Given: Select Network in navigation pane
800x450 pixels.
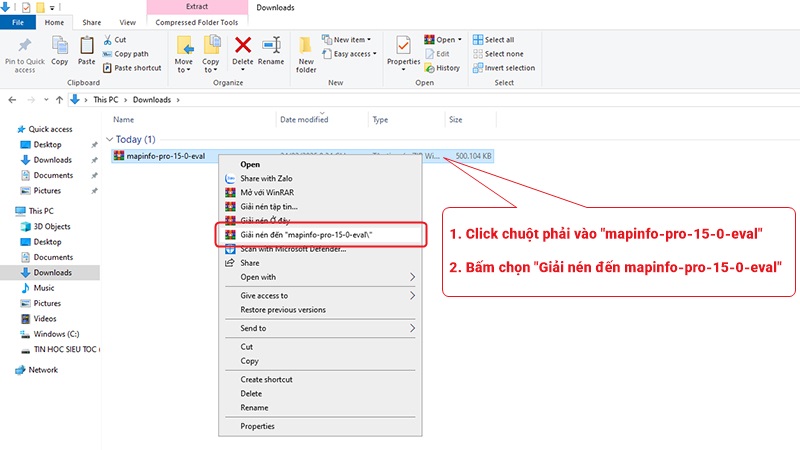Looking at the screenshot, I should tap(37, 370).
